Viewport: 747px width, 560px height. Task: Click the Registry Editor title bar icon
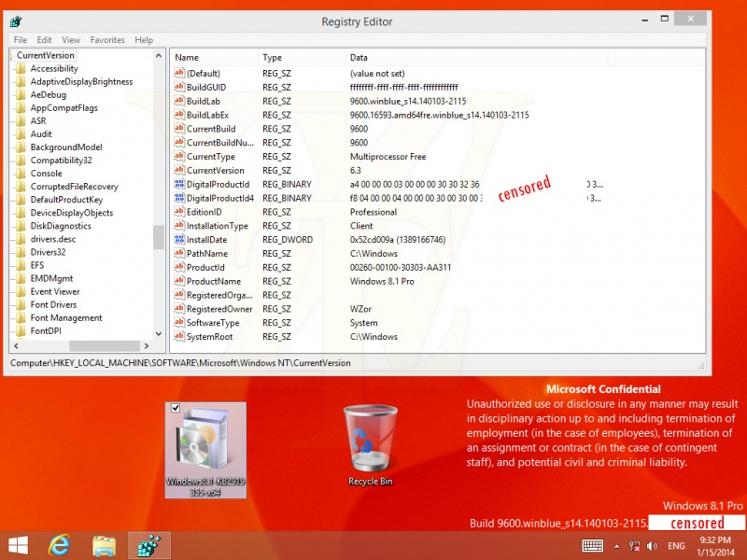tap(16, 21)
